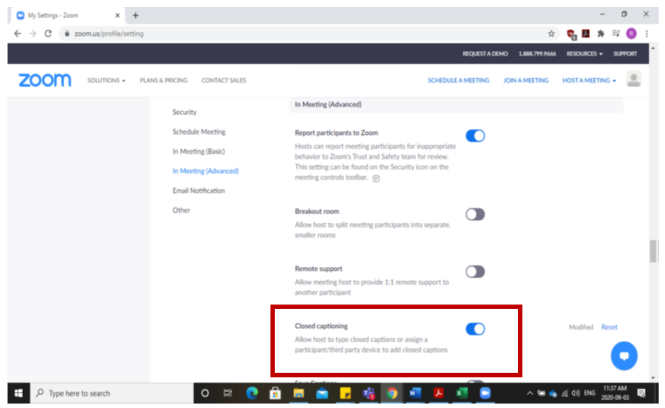Expand the Host a Meeting dropdown
The width and height of the screenshot is (665, 408).
(x=588, y=80)
